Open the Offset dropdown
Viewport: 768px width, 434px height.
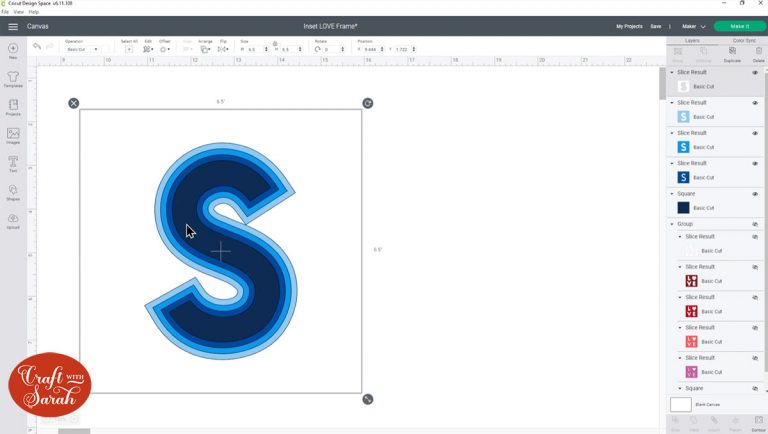click(165, 49)
